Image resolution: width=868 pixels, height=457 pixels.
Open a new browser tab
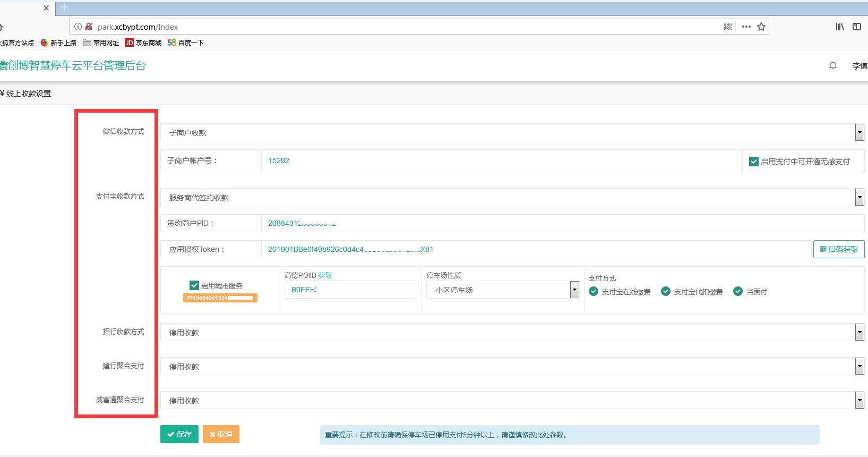pyautogui.click(x=64, y=7)
